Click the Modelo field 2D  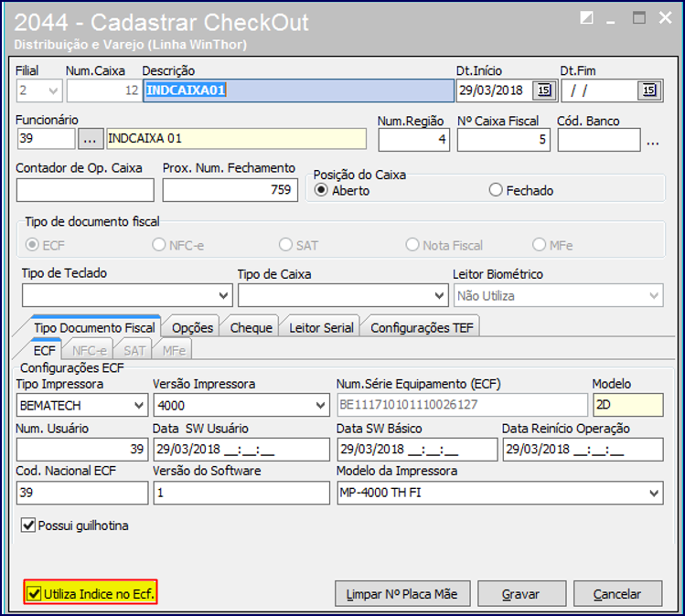[627, 405]
